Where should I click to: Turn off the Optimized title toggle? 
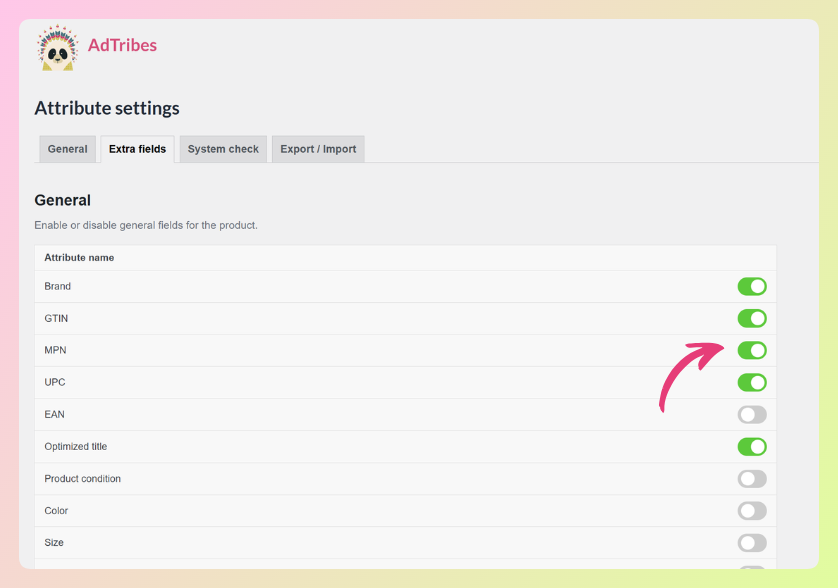(752, 447)
